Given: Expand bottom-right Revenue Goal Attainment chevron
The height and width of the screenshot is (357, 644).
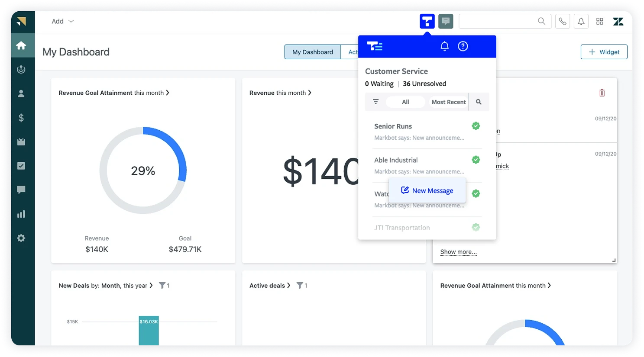Looking at the screenshot, I should point(549,286).
